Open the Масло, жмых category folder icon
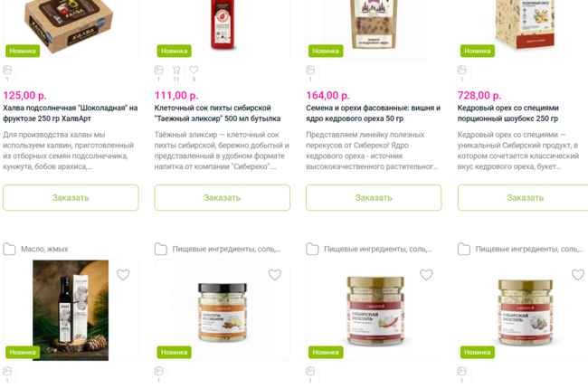Image resolution: width=588 pixels, height=388 pixels. (x=9, y=249)
